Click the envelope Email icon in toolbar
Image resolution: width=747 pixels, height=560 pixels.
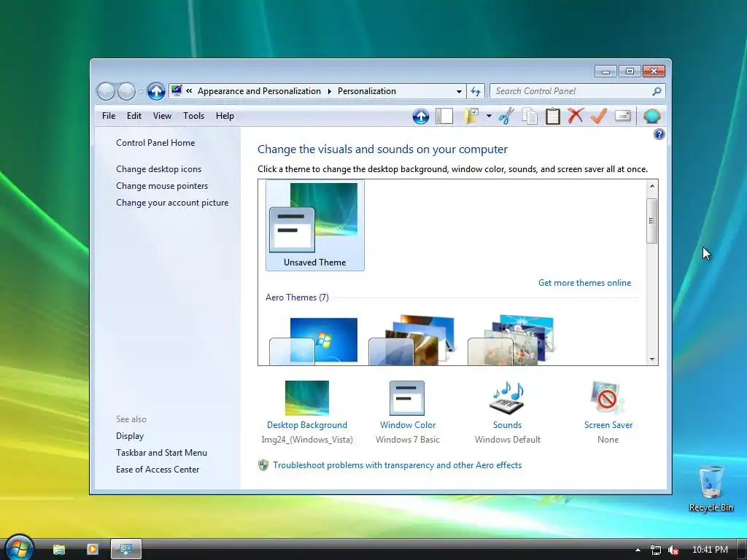coord(623,116)
